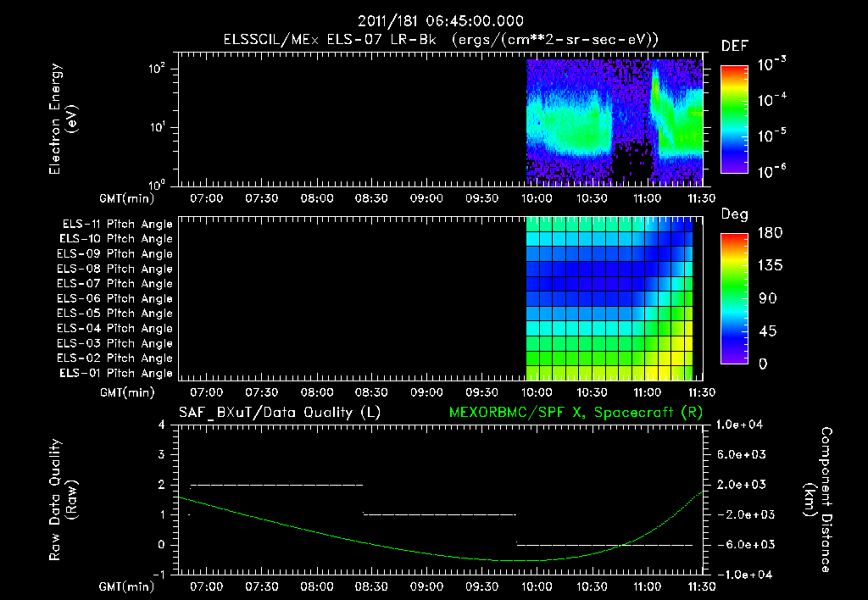
Task: Click the ELS-09 Pitch Angle row label
Action: (x=115, y=254)
